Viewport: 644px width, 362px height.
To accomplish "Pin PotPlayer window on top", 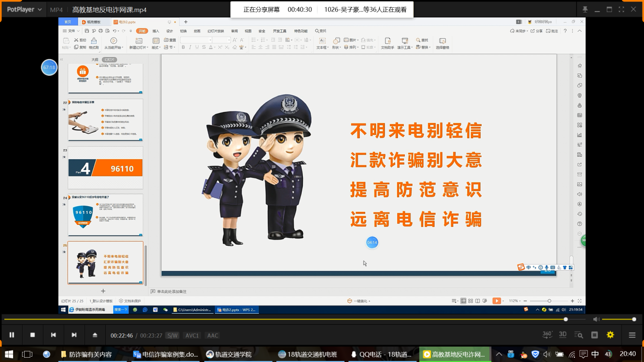I will (585, 10).
